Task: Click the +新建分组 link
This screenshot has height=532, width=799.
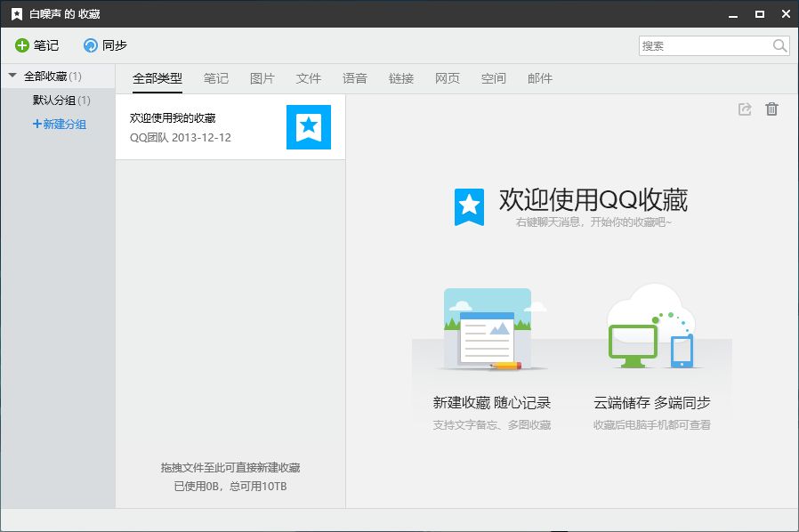Action: click(x=60, y=125)
